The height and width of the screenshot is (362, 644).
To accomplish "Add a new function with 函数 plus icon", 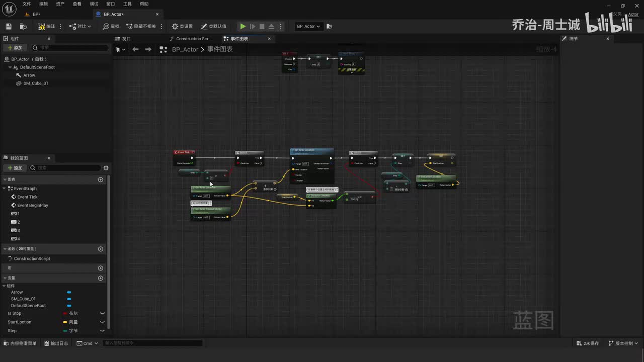I will [x=101, y=249].
